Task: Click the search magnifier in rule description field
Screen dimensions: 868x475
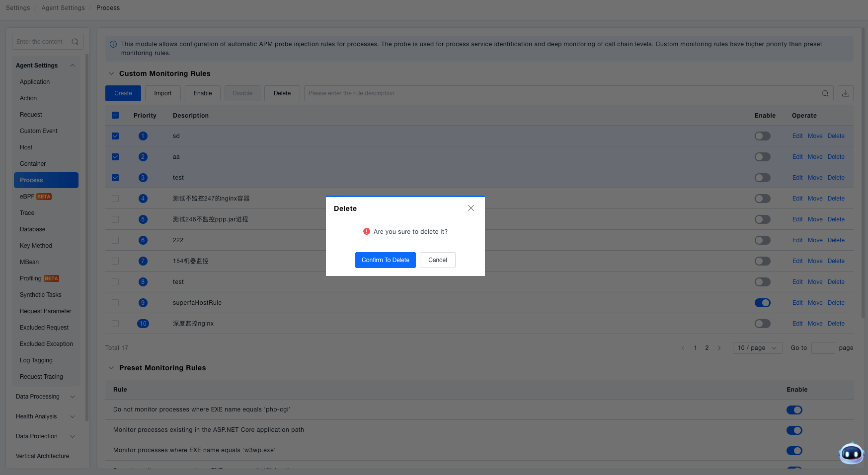Action: pos(825,93)
